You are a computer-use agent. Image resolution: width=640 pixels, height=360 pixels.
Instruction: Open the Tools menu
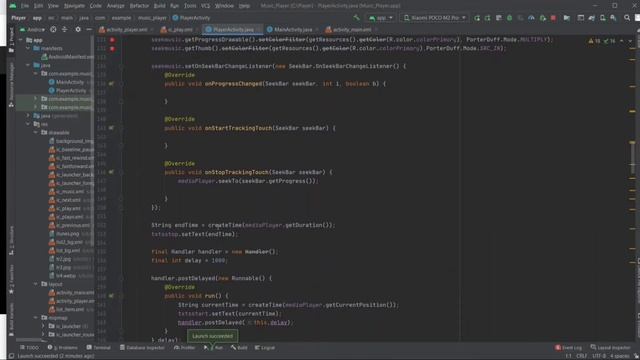[190, 6]
